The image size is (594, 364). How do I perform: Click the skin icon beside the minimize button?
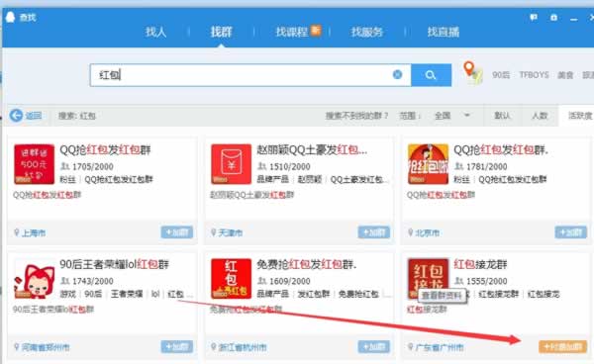point(553,18)
